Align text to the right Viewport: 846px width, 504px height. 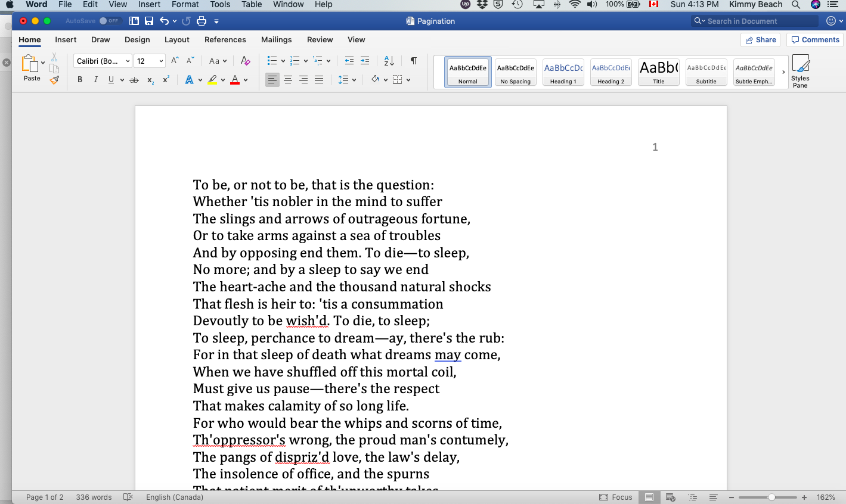point(303,80)
